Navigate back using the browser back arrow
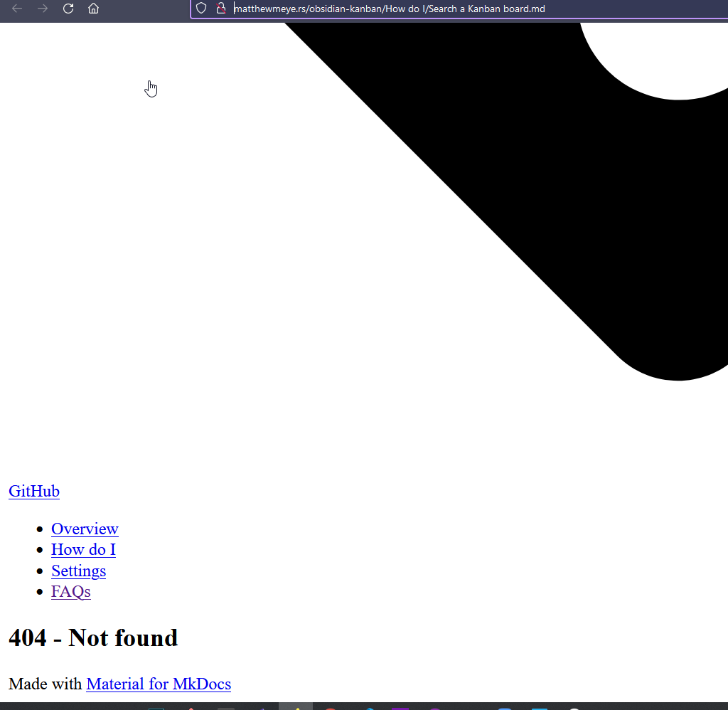Screen dimensions: 728x710 tap(16, 9)
